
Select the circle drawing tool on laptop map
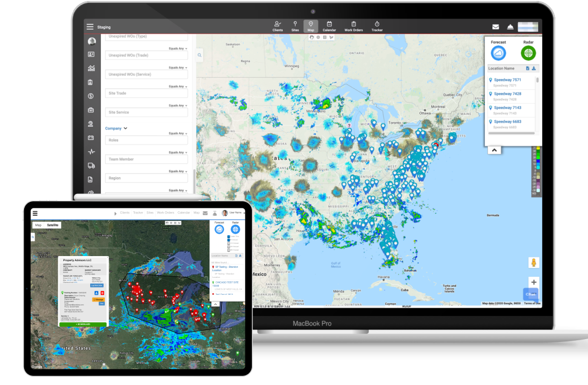coord(319,38)
